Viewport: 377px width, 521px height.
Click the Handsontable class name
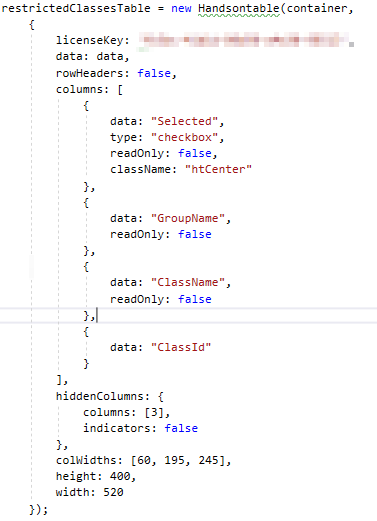pyautogui.click(x=239, y=8)
